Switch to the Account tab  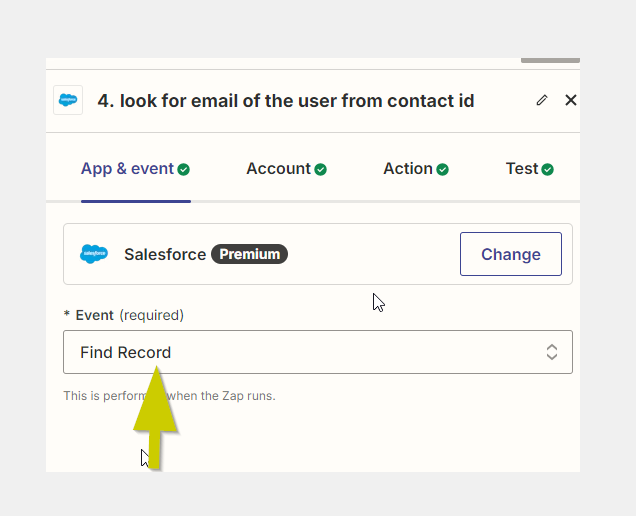click(x=286, y=169)
